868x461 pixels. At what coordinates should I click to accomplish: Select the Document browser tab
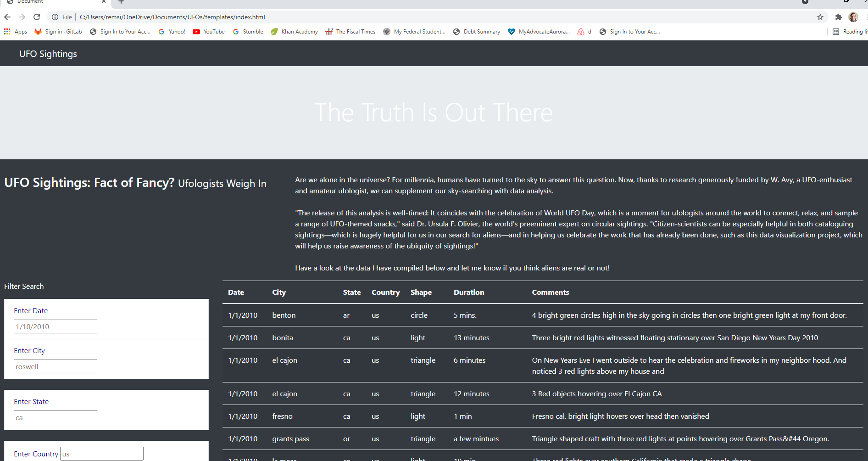click(50, 2)
